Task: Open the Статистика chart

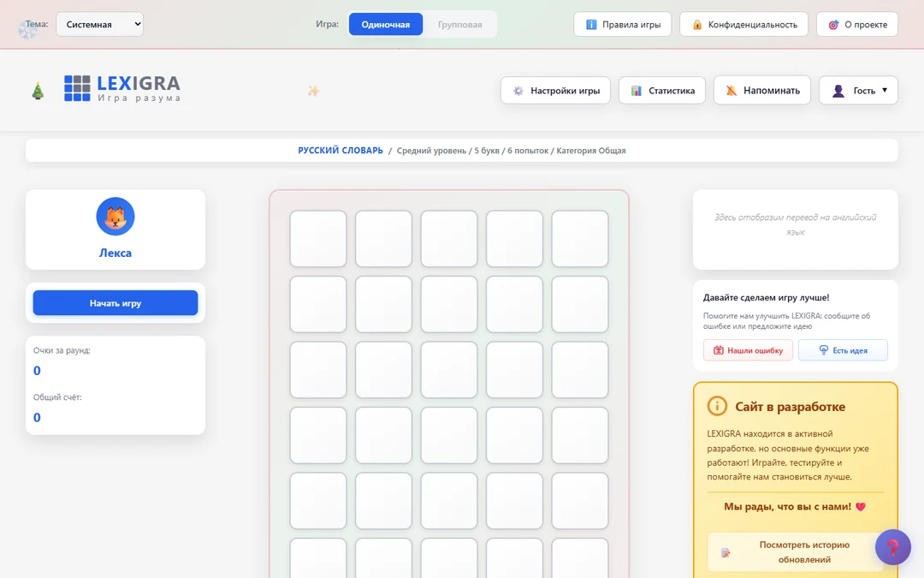Action: tap(661, 90)
